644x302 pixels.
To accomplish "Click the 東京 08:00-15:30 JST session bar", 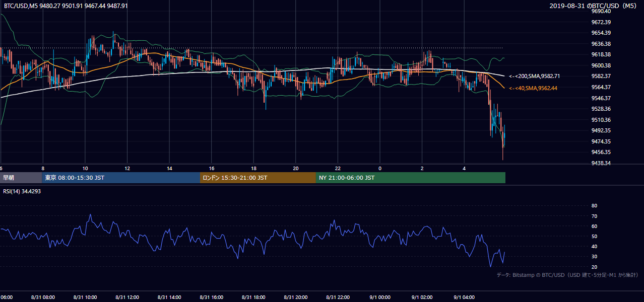I will click(121, 178).
